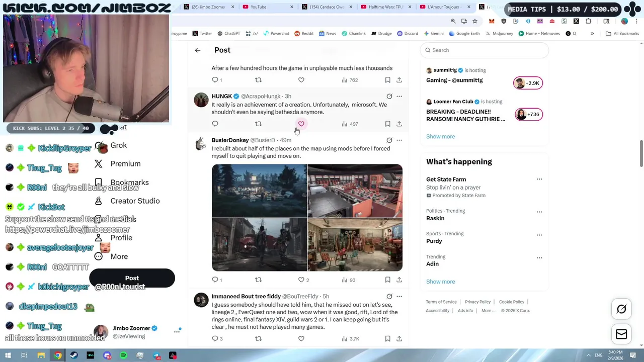Switch to Halftime Wars browser tab
644x362 pixels.
(386, 7)
